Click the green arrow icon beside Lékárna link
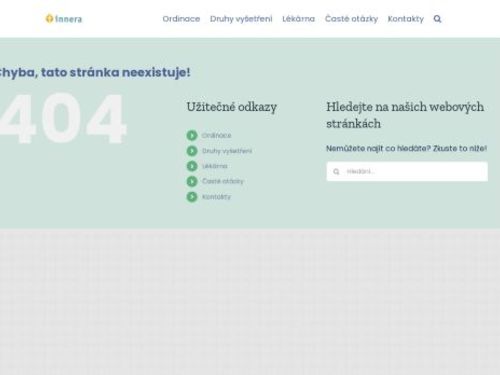This screenshot has height=375, width=500. [192, 166]
